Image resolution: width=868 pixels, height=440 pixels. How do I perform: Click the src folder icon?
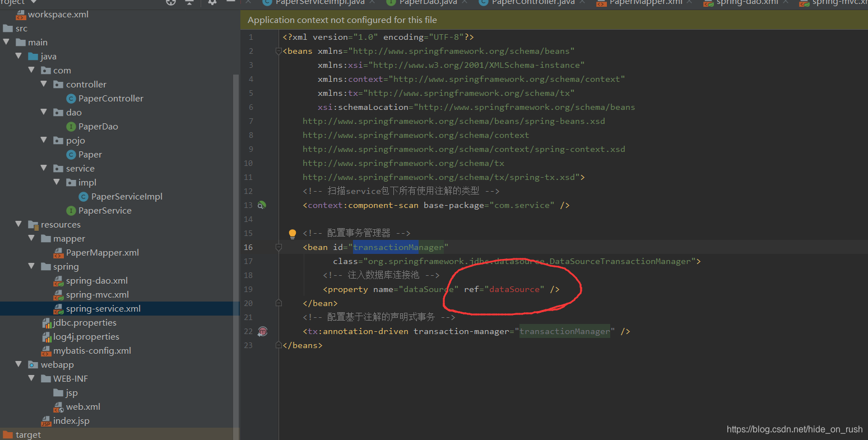[8, 29]
